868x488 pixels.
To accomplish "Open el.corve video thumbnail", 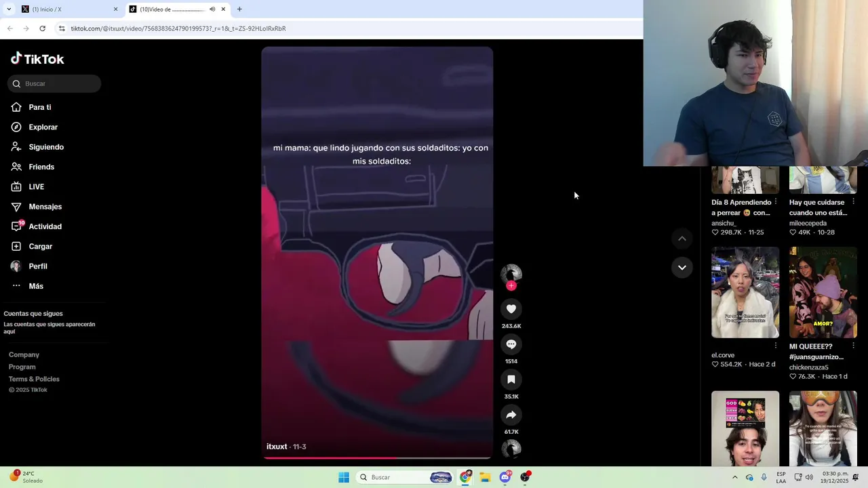I will [745, 292].
